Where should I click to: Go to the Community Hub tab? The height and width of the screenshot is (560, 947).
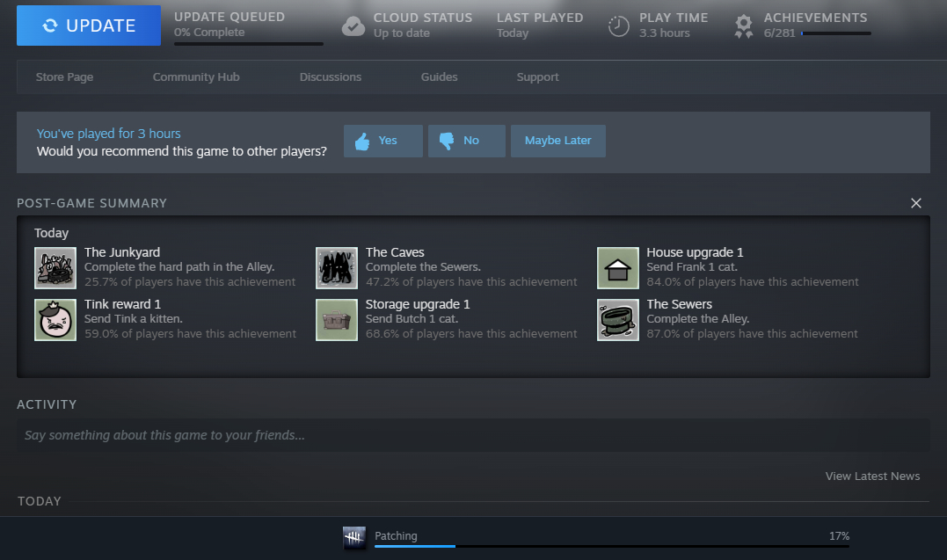pyautogui.click(x=196, y=77)
